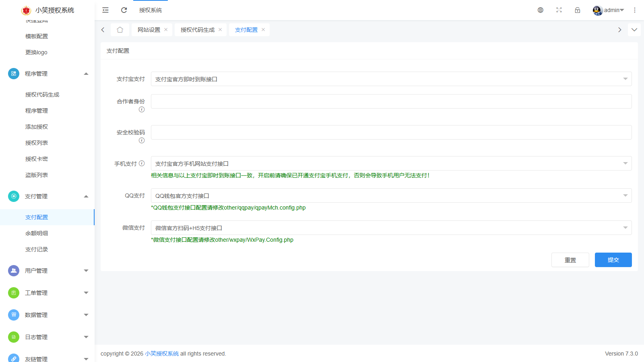The width and height of the screenshot is (644, 362).
Task: Go to the home tab icon
Action: click(120, 30)
